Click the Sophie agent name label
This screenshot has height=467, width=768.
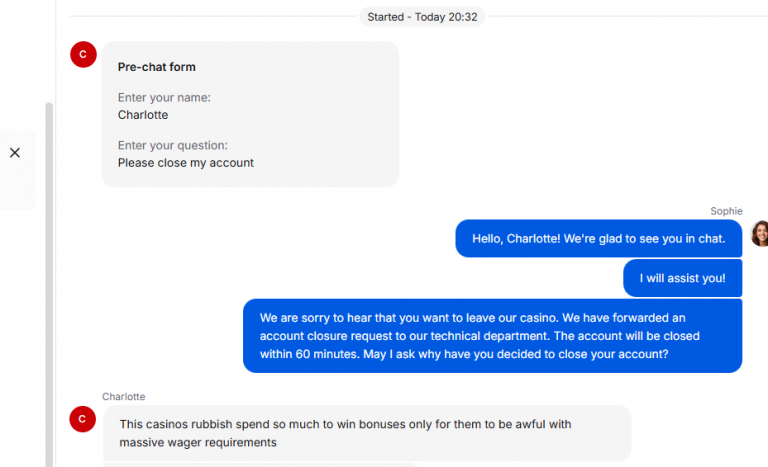coord(726,211)
